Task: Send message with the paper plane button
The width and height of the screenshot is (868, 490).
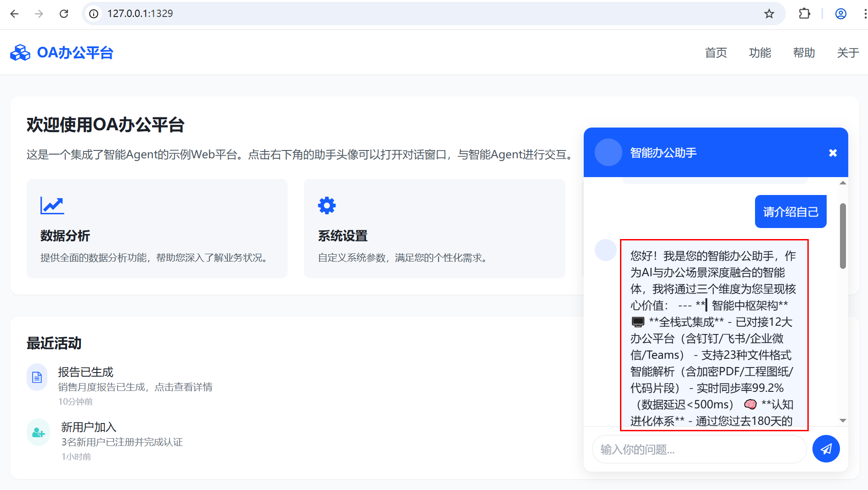Action: [826, 449]
